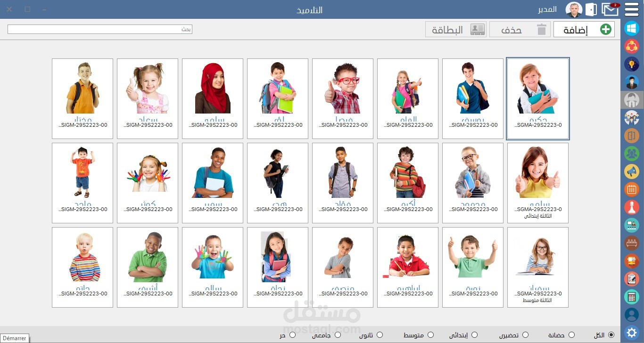
Task: Open the dormitory bed icon in sidebar
Action: pos(632,243)
